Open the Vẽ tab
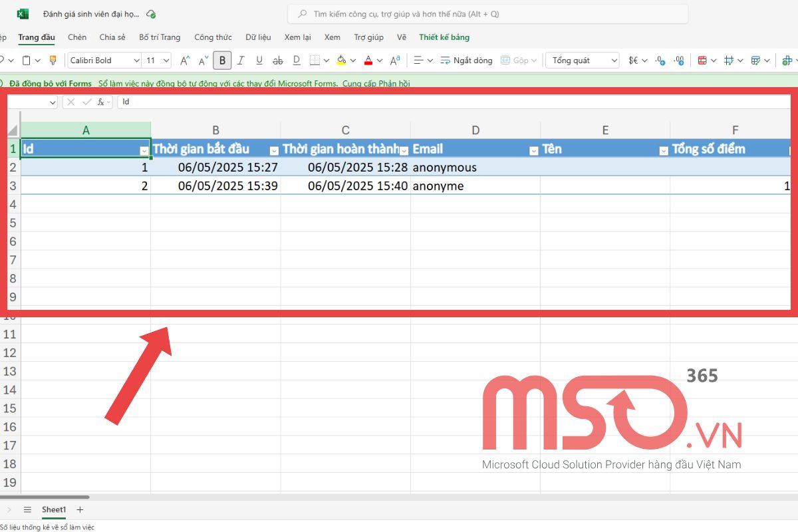 (402, 38)
